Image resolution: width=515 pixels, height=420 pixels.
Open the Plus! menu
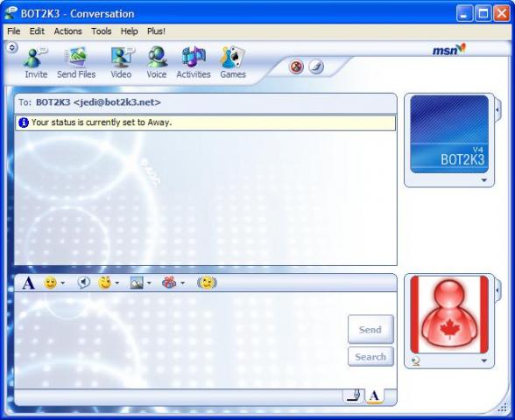click(156, 31)
